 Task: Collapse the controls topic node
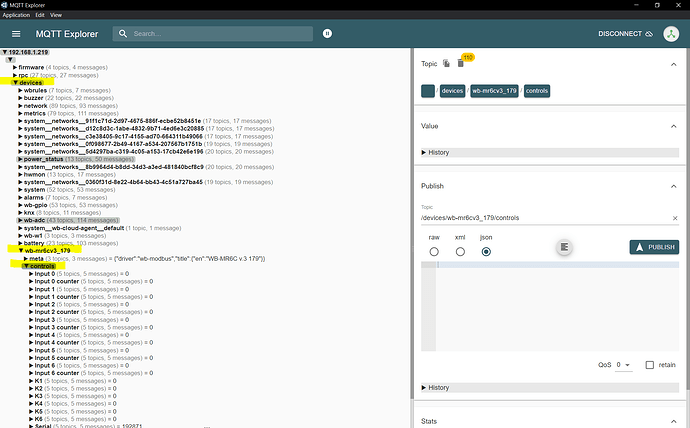point(26,266)
